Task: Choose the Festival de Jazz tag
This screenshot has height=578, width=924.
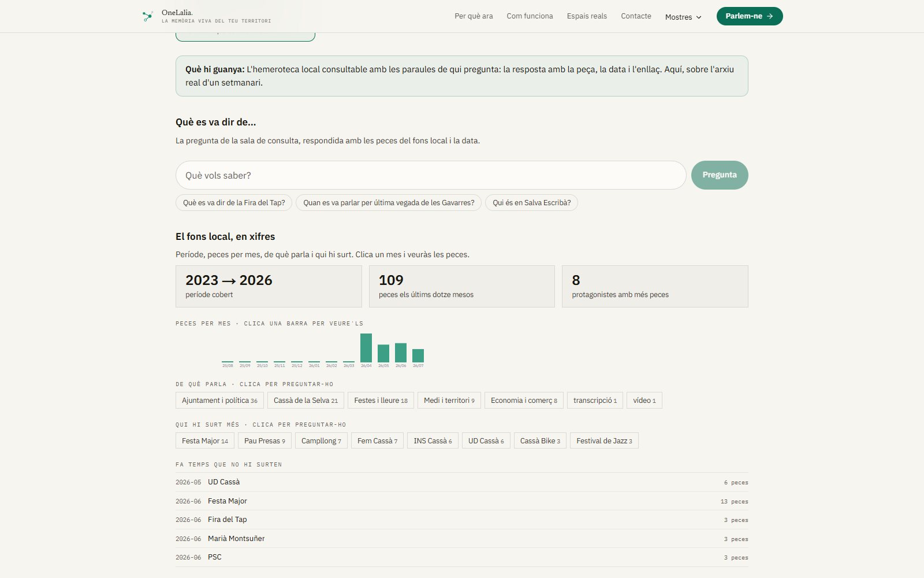Action: [x=604, y=441]
